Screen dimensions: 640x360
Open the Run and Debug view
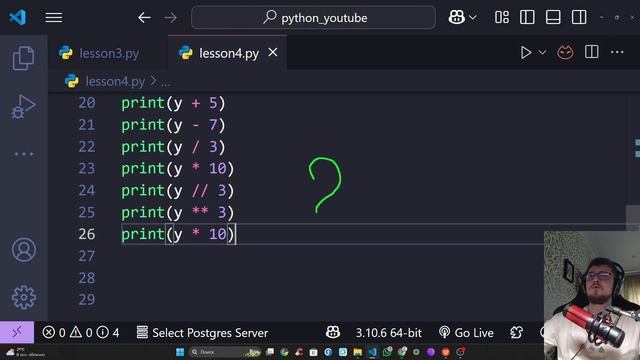[24, 106]
